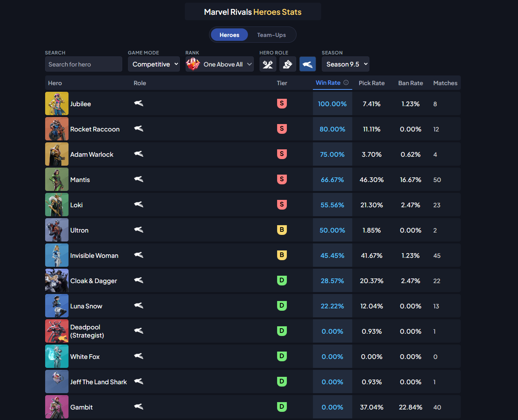Open the Luna Snow hero name link
Image resolution: width=518 pixels, height=420 pixels.
(86, 306)
